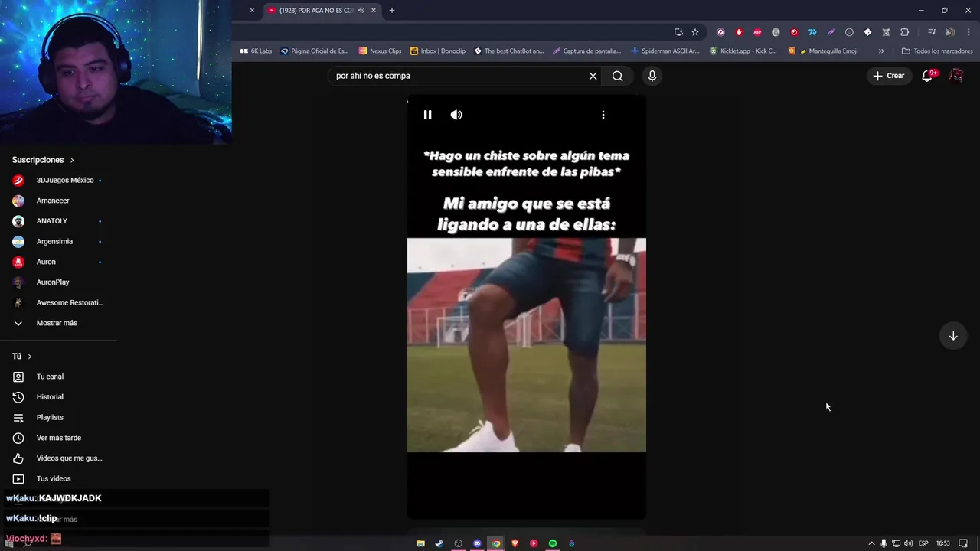Mute the tab via its speaker icon
The height and width of the screenshot is (551, 980).
tap(361, 11)
